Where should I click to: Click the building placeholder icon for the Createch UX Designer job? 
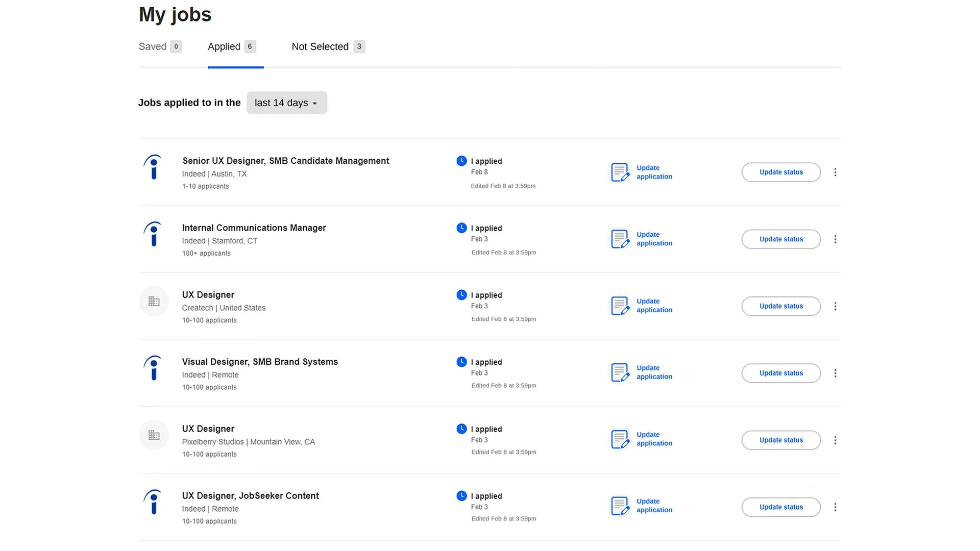[x=154, y=301]
